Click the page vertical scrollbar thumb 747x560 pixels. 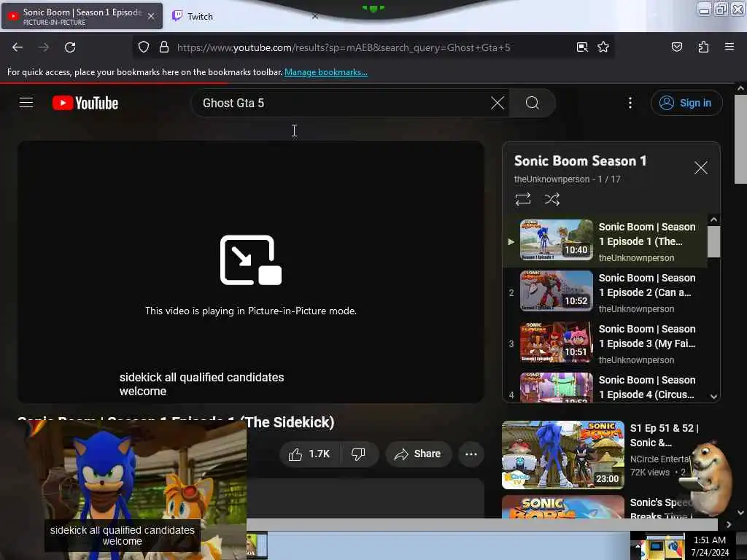pyautogui.click(x=740, y=139)
